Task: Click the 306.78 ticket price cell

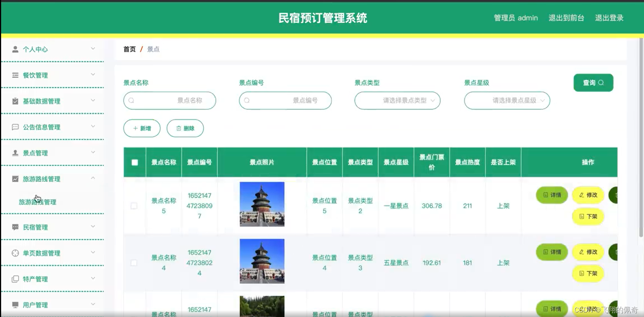Action: [432, 206]
